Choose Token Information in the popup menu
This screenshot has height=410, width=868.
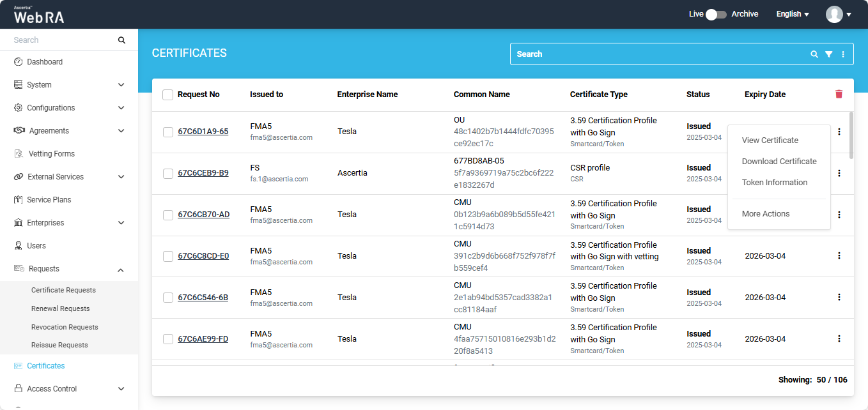click(x=774, y=183)
